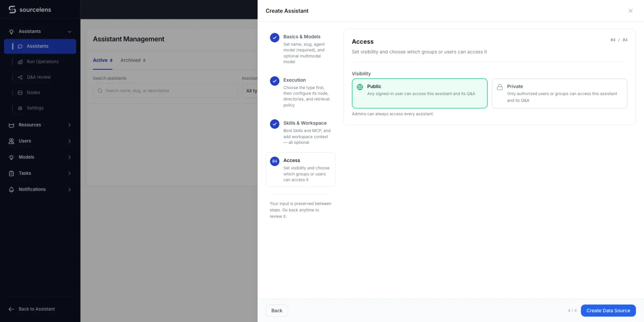Click the Notifications bell icon
This screenshot has width=644, height=322.
click(x=11, y=189)
